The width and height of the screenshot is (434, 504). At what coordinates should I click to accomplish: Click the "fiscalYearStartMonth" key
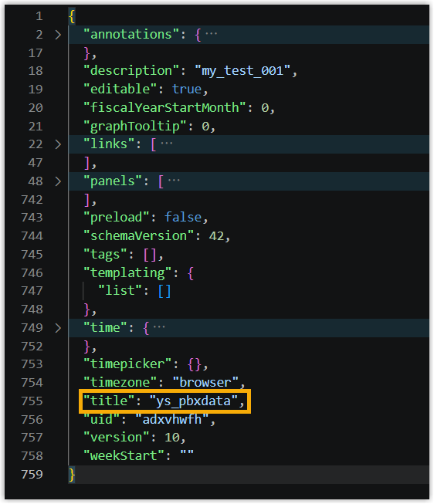(x=164, y=108)
